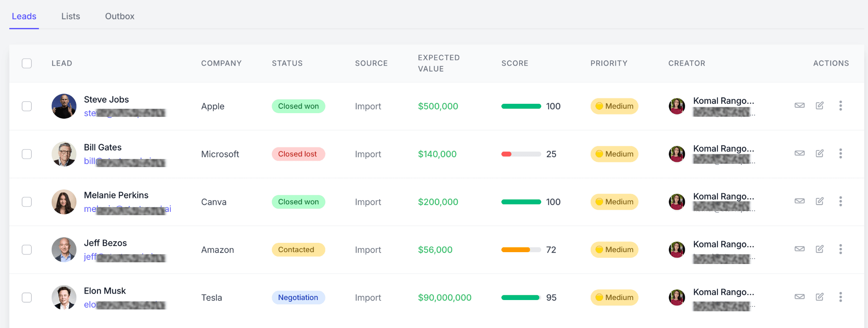Click the LEAD column header
The height and width of the screenshot is (328, 868).
click(x=62, y=64)
